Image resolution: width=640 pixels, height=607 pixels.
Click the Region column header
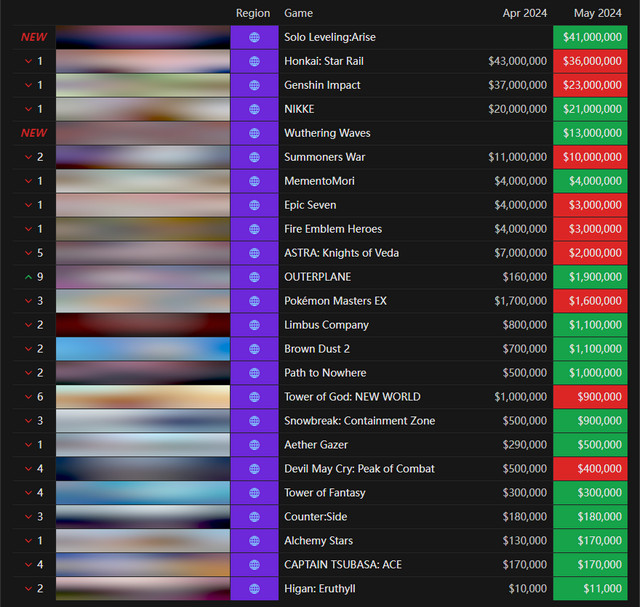tap(253, 13)
